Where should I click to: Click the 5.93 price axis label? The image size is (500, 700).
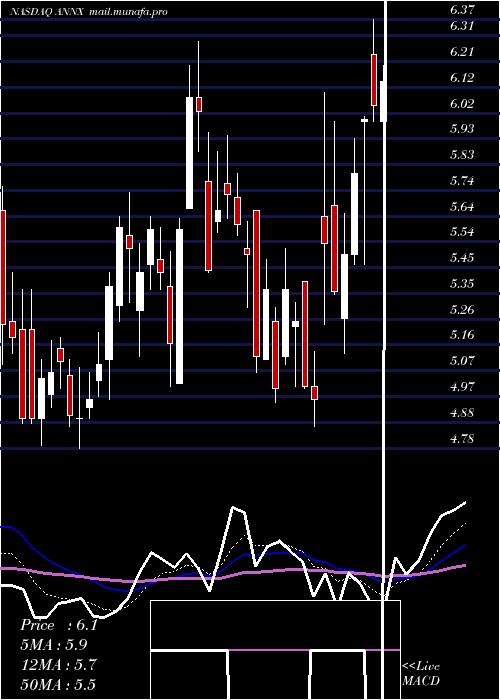462,129
